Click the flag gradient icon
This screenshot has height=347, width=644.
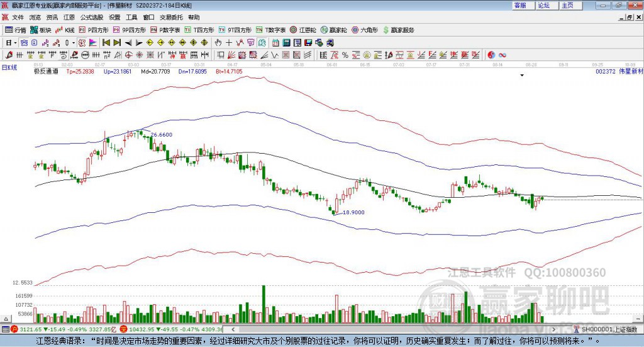click(x=93, y=43)
